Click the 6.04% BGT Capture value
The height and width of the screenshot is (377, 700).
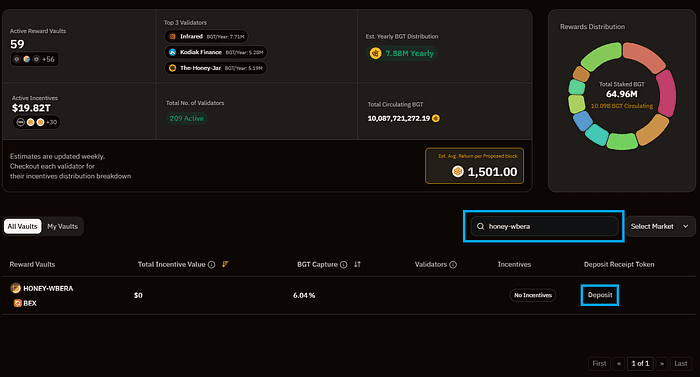coord(304,295)
